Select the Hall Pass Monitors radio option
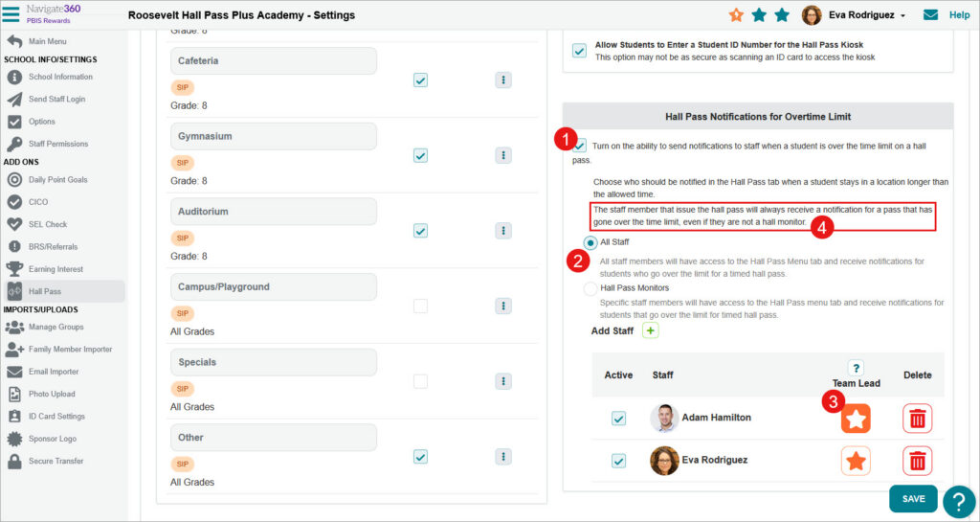This screenshot has width=980, height=522. click(x=590, y=287)
